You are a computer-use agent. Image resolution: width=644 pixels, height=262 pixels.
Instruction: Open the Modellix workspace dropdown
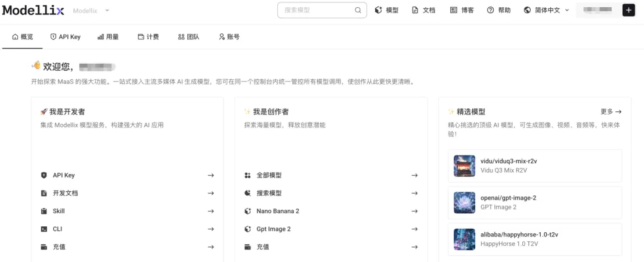coord(91,11)
